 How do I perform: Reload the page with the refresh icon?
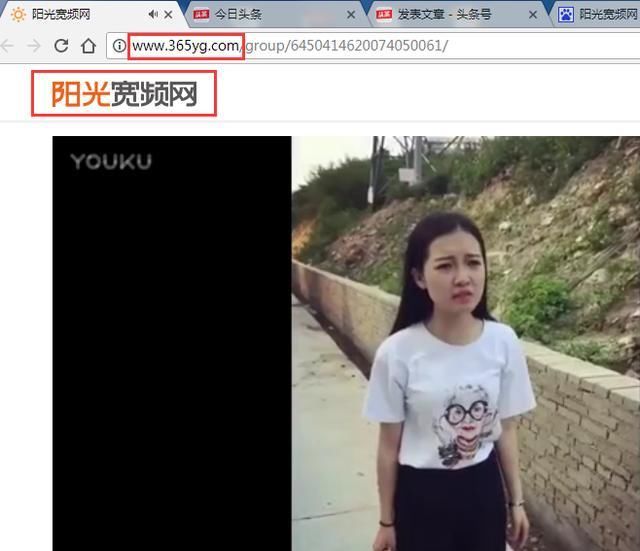point(61,46)
